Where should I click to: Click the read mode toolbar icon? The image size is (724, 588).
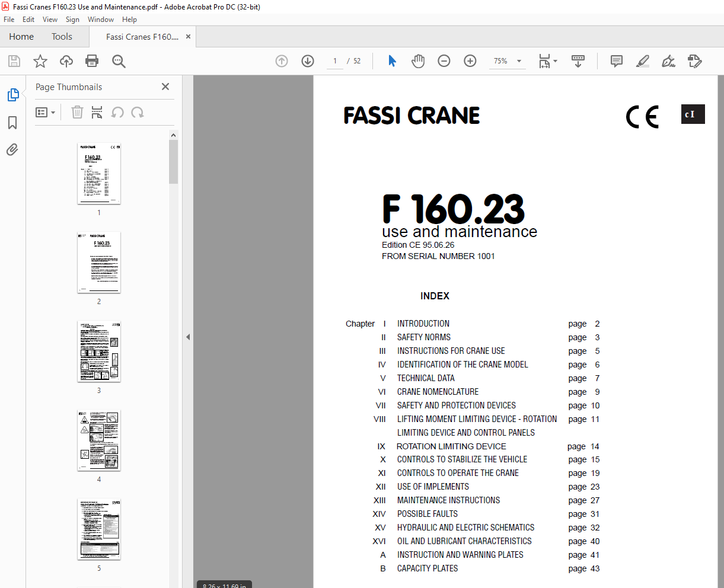click(578, 61)
